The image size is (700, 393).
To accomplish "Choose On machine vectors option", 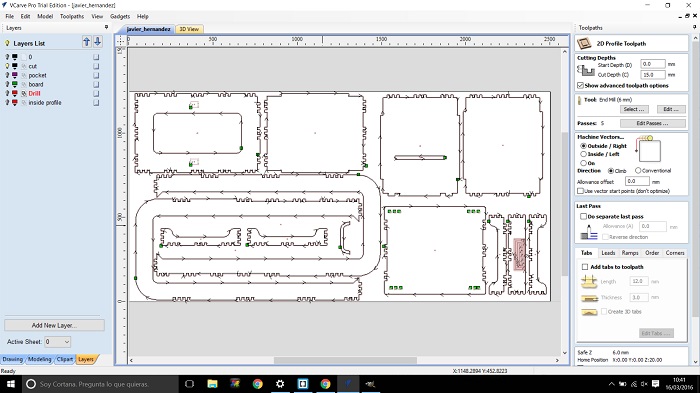I will 583,163.
